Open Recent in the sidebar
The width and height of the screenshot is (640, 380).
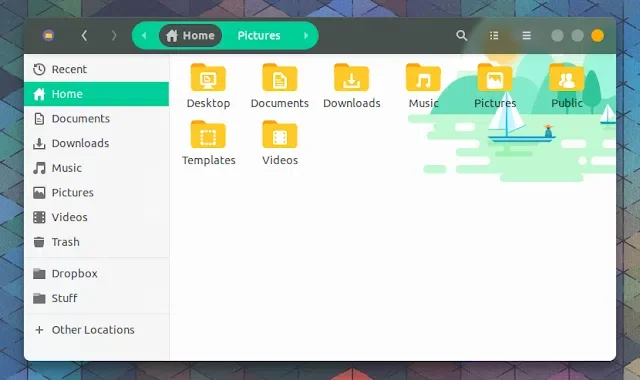click(96, 69)
